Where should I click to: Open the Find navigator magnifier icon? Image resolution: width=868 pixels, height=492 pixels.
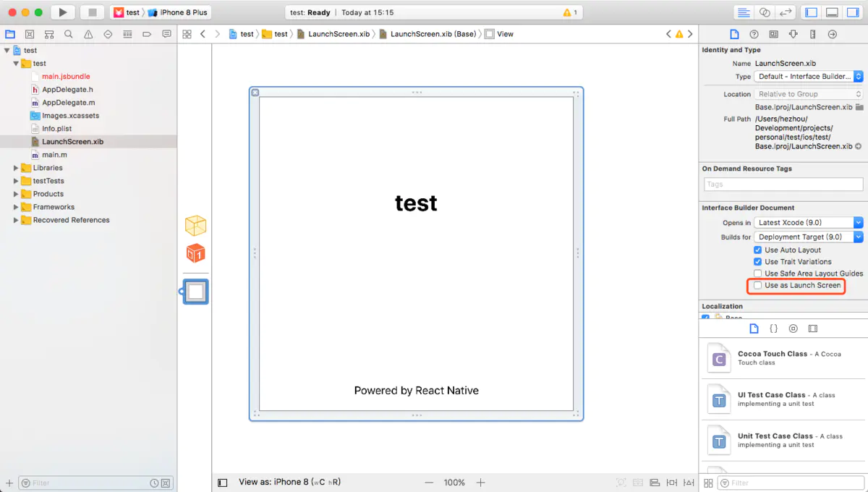(69, 34)
